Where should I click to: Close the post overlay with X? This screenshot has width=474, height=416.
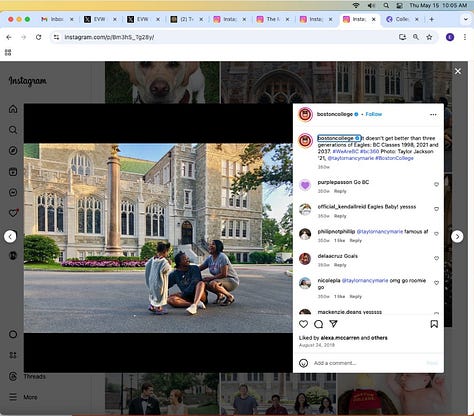tap(458, 71)
